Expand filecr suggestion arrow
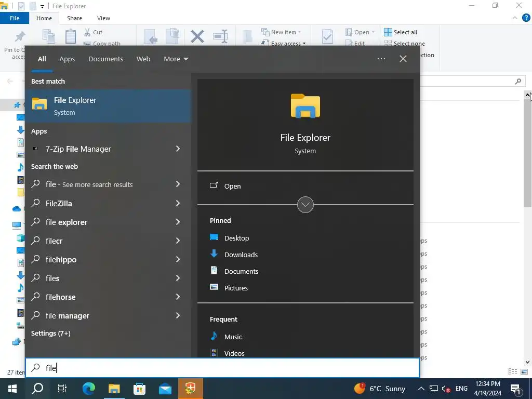Viewport: 532px width, 399px height. click(x=178, y=241)
